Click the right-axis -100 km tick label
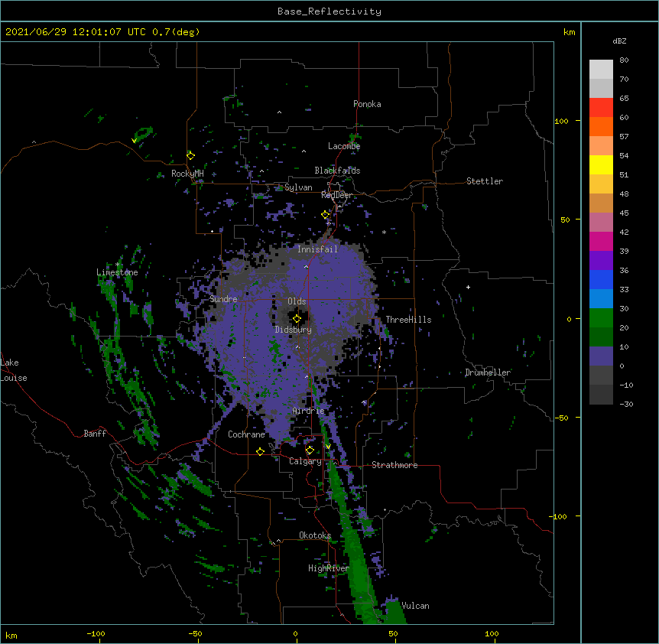 tap(559, 516)
